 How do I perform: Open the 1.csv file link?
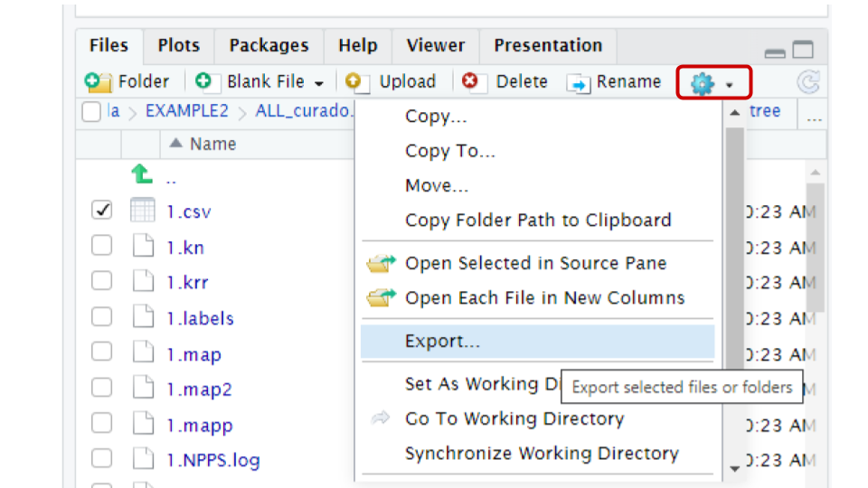(x=189, y=211)
